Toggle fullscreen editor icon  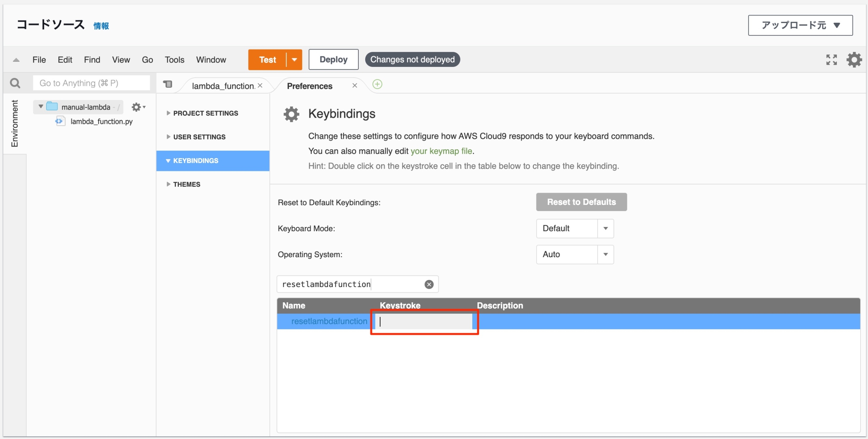pyautogui.click(x=831, y=60)
